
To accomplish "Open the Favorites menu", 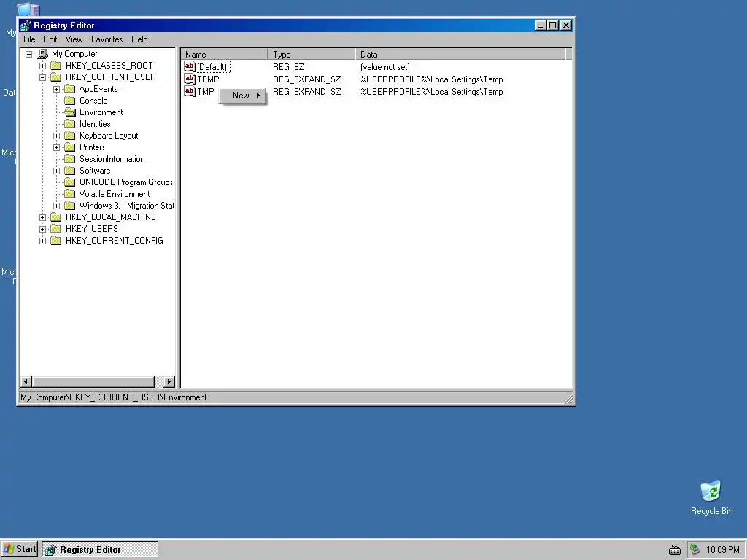I will pos(107,39).
